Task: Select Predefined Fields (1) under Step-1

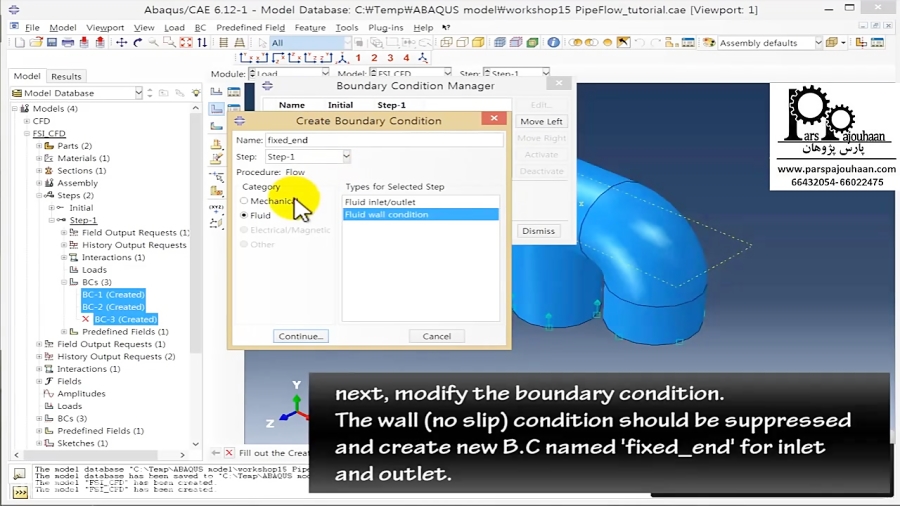Action: (125, 332)
